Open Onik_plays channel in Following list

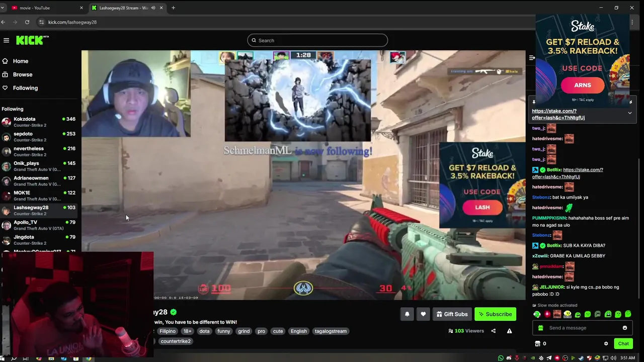[x=38, y=166]
